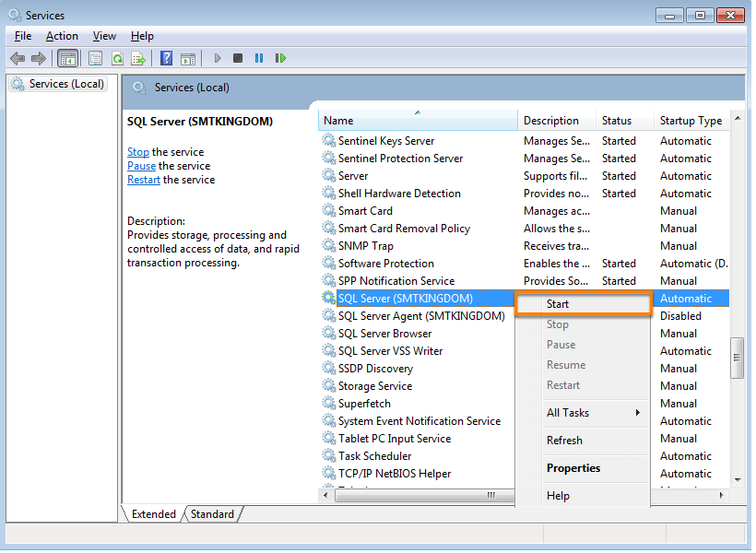Click the Restart the service link
The width and height of the screenshot is (756, 553).
point(145,181)
